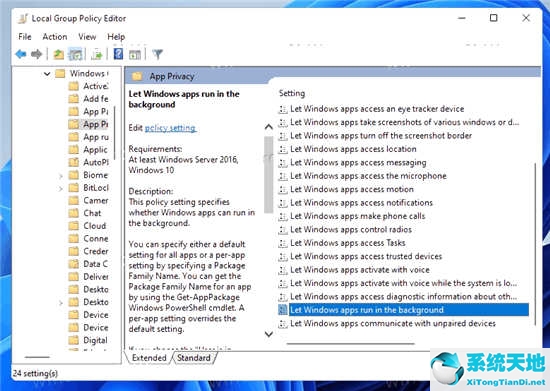This screenshot has width=550, height=391.
Task: Open the Action menu
Action: click(x=55, y=36)
